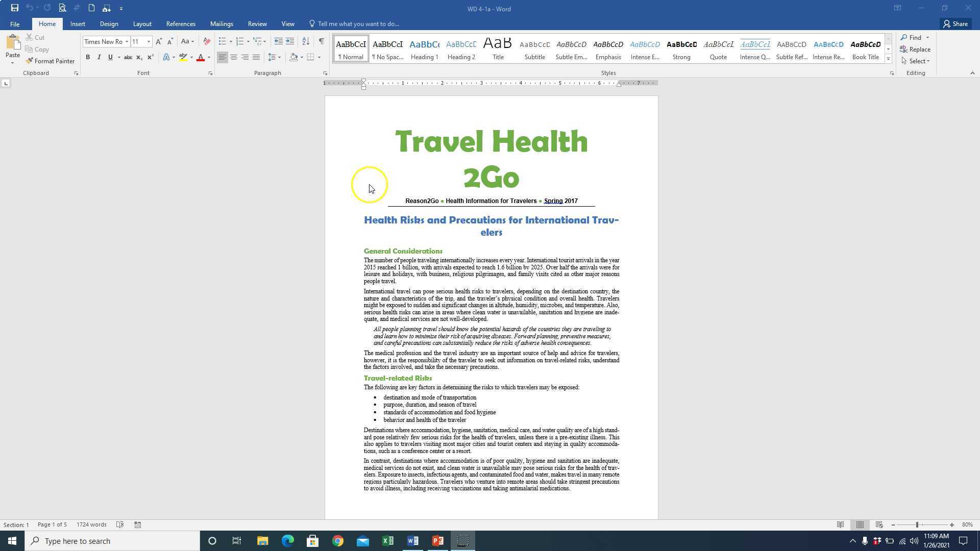Toggle Show/Hide paragraph marks
This screenshot has width=980, height=551.
[x=321, y=41]
